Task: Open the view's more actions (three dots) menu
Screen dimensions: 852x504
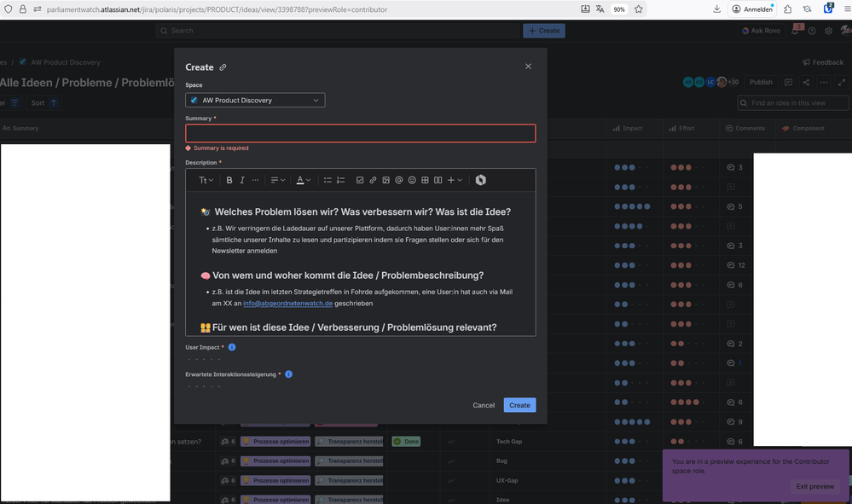Action: pos(824,83)
